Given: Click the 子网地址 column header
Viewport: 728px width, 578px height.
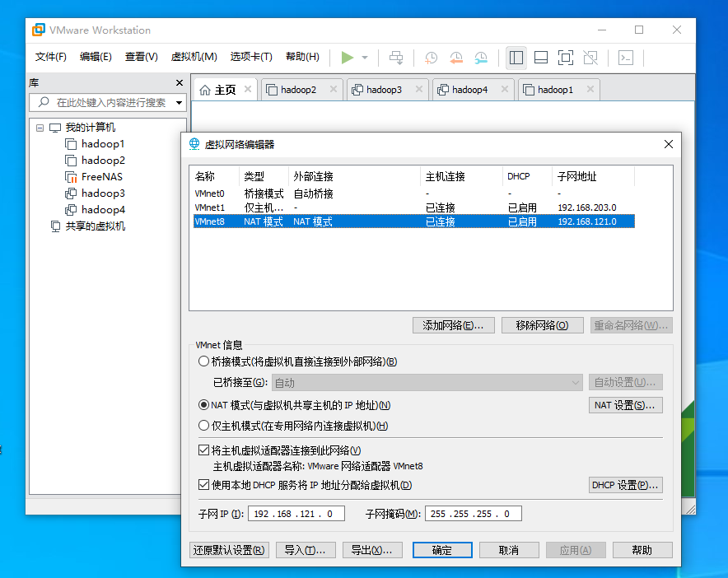Looking at the screenshot, I should [593, 176].
